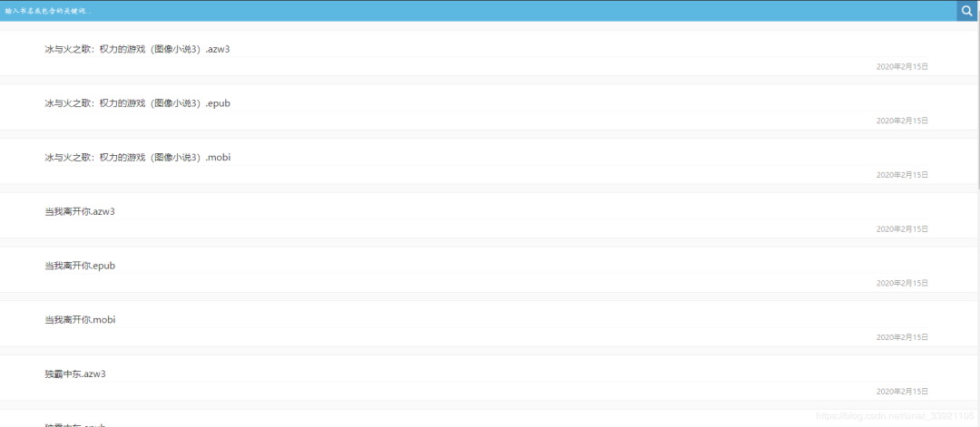Open 冰与火之歌：权力的游戏 .mobi file link
Screen dimensions: 980x427
point(137,158)
